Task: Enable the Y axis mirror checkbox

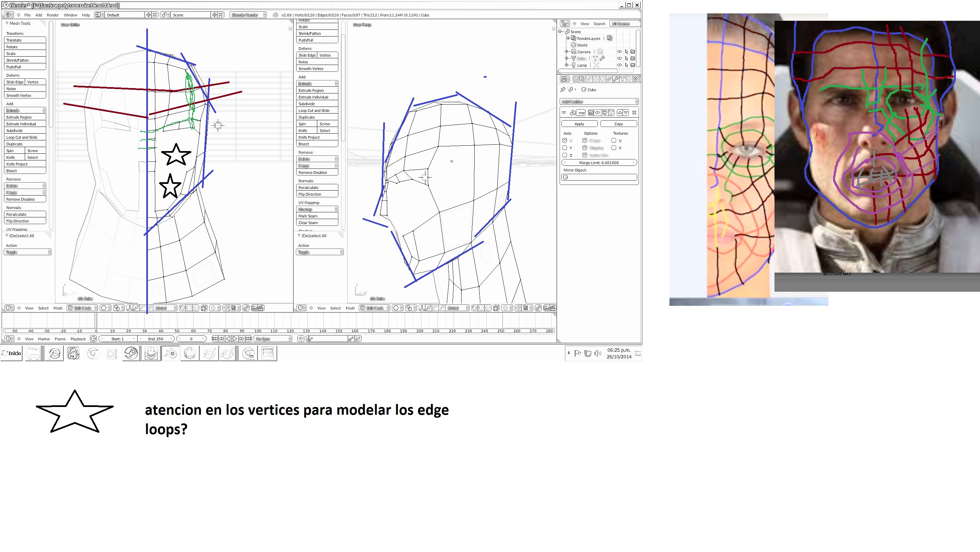Action: pos(565,148)
